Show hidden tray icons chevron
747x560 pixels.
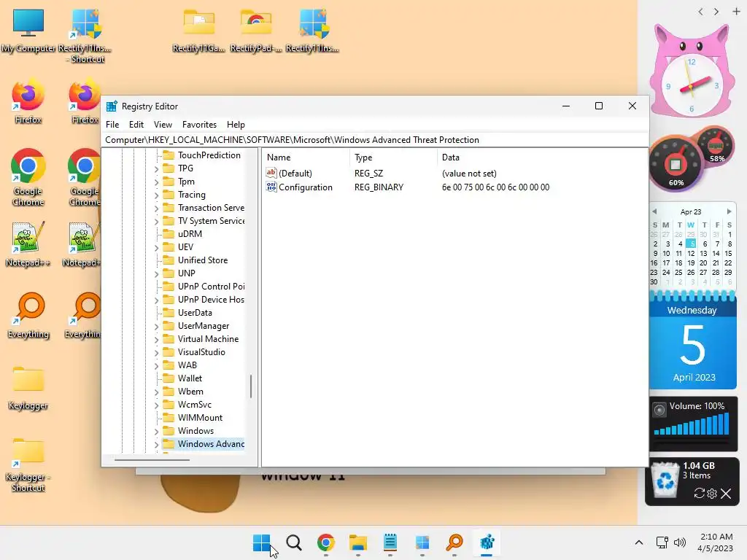tap(639, 542)
